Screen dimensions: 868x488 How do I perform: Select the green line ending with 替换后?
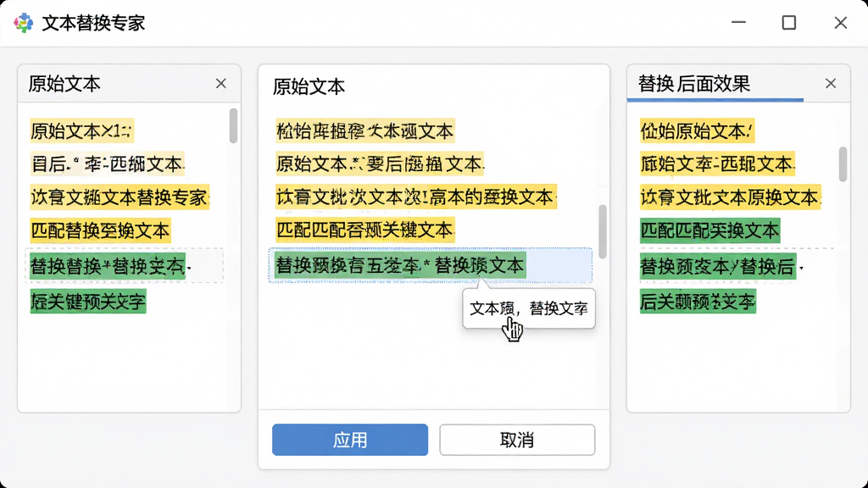718,266
